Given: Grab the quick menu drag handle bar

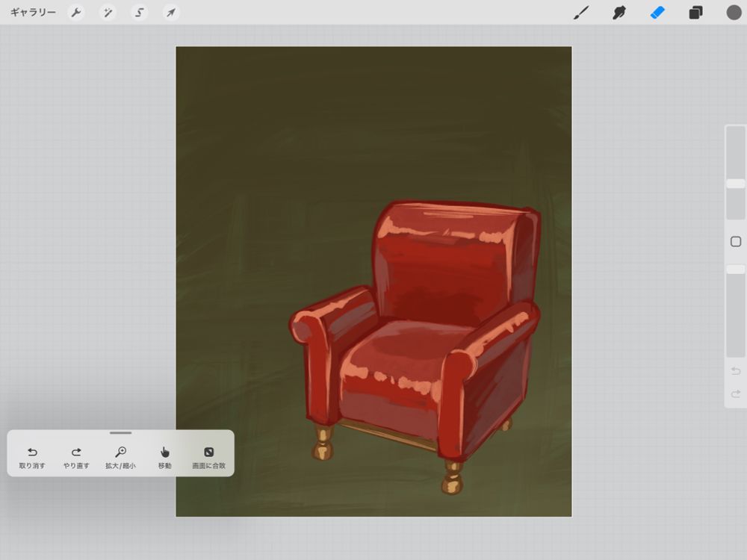Looking at the screenshot, I should click(120, 433).
